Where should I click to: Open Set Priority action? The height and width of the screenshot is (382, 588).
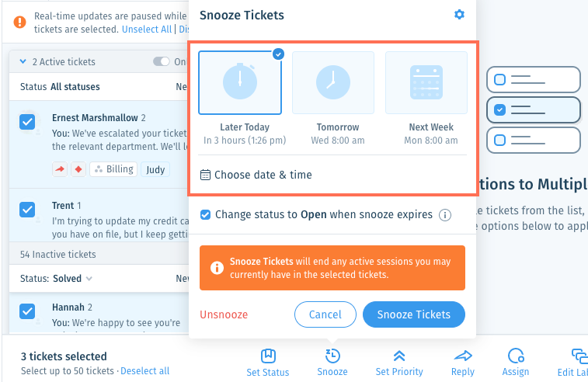coord(399,362)
